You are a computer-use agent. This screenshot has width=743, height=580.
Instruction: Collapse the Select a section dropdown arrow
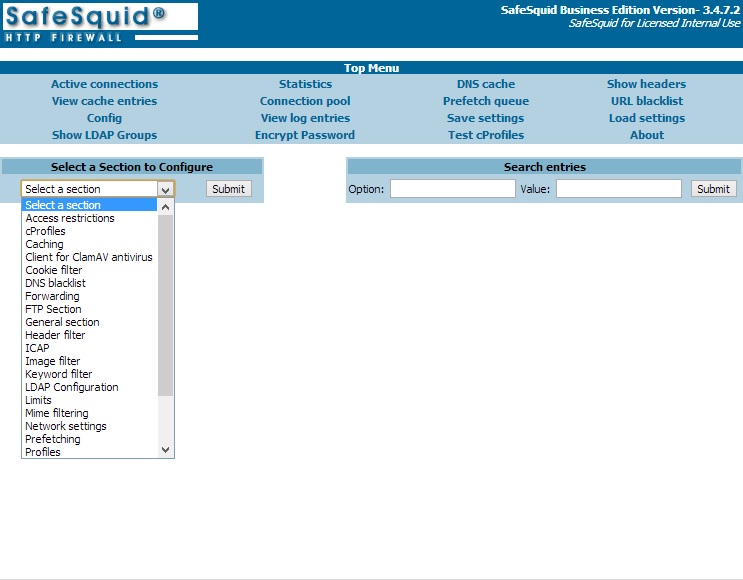165,189
